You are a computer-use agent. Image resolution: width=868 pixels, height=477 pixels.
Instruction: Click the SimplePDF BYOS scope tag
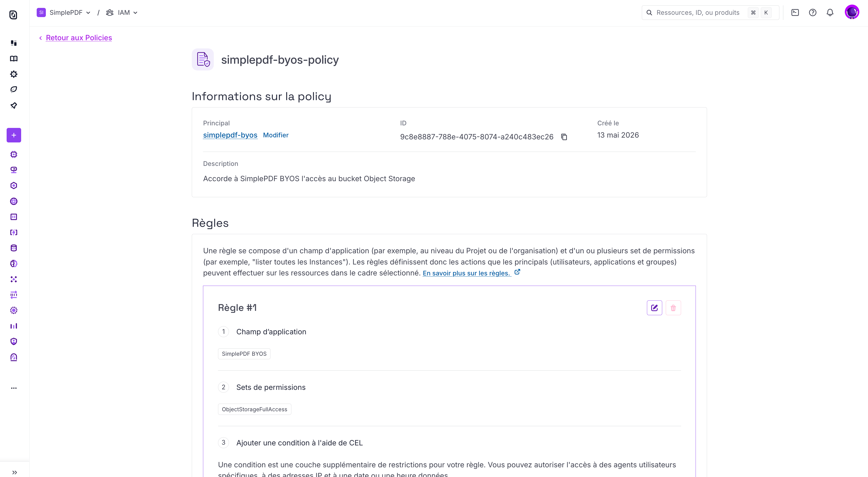(x=244, y=354)
